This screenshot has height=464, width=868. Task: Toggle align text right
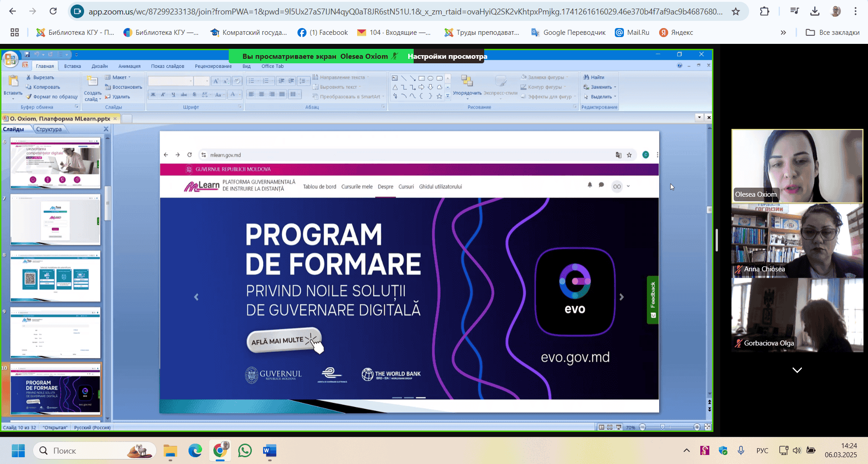(x=272, y=94)
